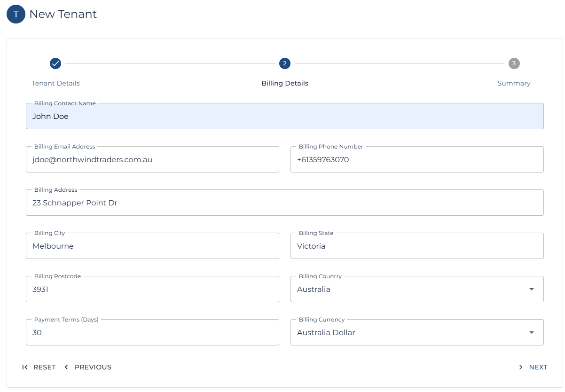Edit the Billing Address field
The image size is (565, 392).
[284, 203]
